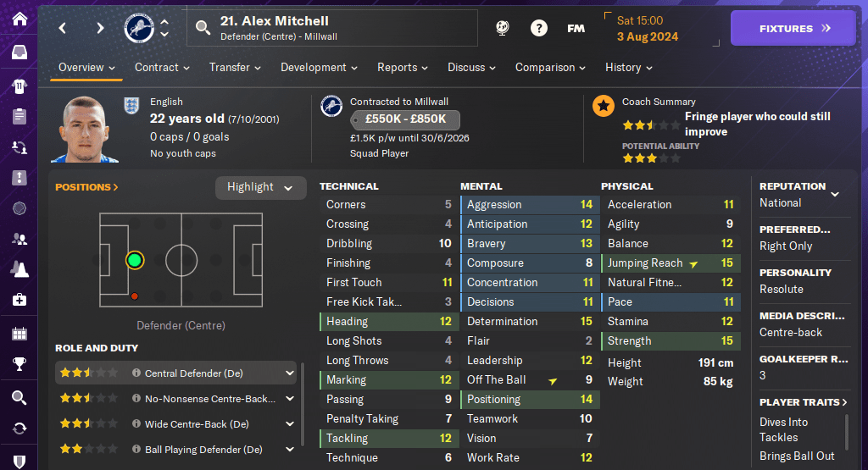Expand No-Nonsense Centre-Back role options
The height and width of the screenshot is (470, 868).
coord(290,398)
